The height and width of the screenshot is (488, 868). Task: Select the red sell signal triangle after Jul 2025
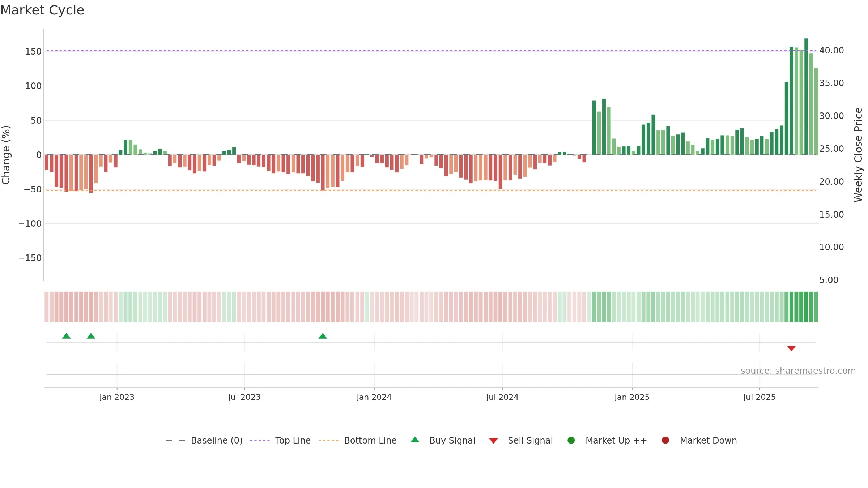[x=791, y=348]
